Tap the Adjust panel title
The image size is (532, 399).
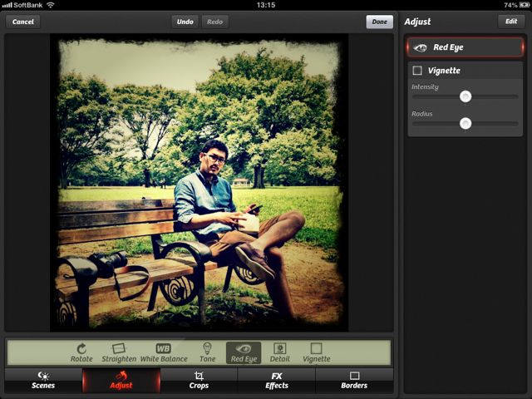pyautogui.click(x=417, y=22)
